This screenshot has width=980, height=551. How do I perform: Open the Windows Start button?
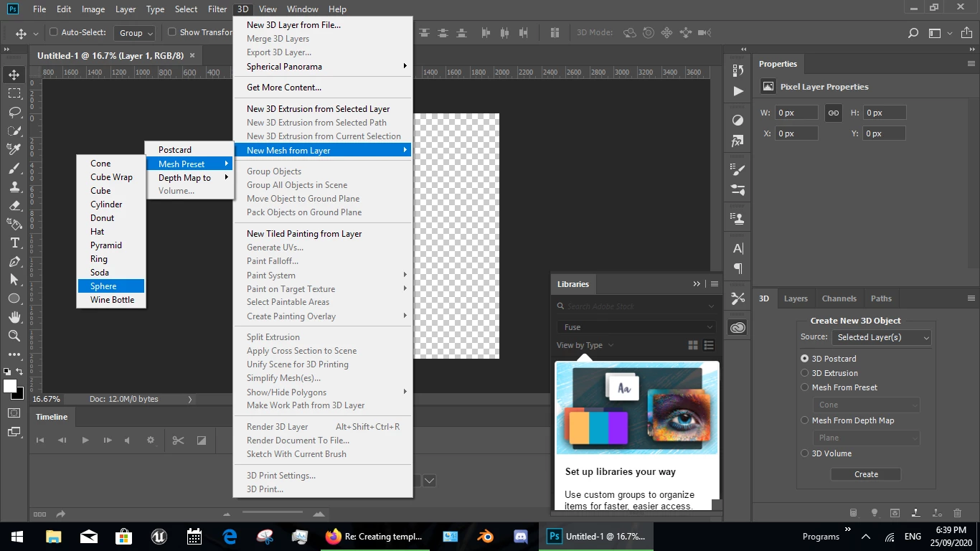pyautogui.click(x=17, y=536)
